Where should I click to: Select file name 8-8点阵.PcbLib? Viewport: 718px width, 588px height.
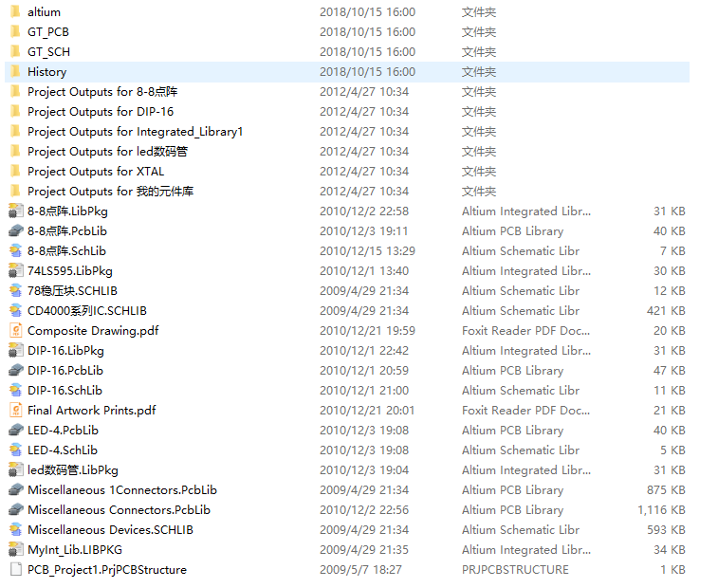(x=67, y=231)
